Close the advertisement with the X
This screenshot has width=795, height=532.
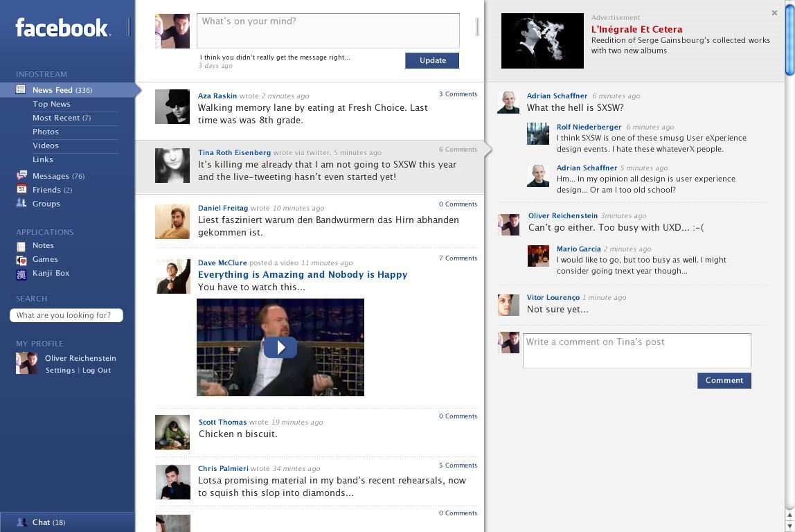pos(774,12)
